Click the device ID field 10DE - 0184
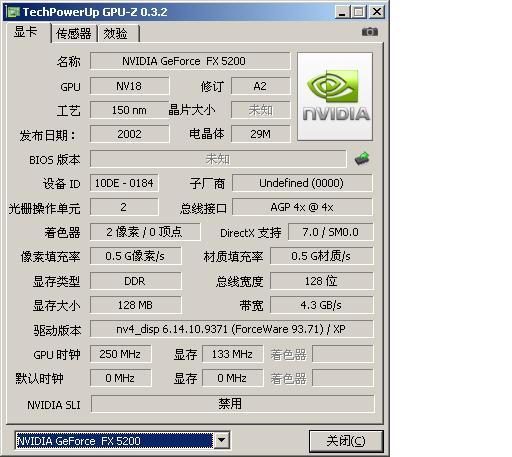Screen dimensions: 512x457 pyautogui.click(x=124, y=183)
